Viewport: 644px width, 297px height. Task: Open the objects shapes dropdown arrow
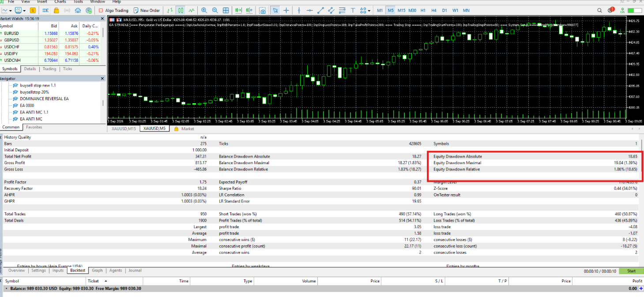pos(369,11)
